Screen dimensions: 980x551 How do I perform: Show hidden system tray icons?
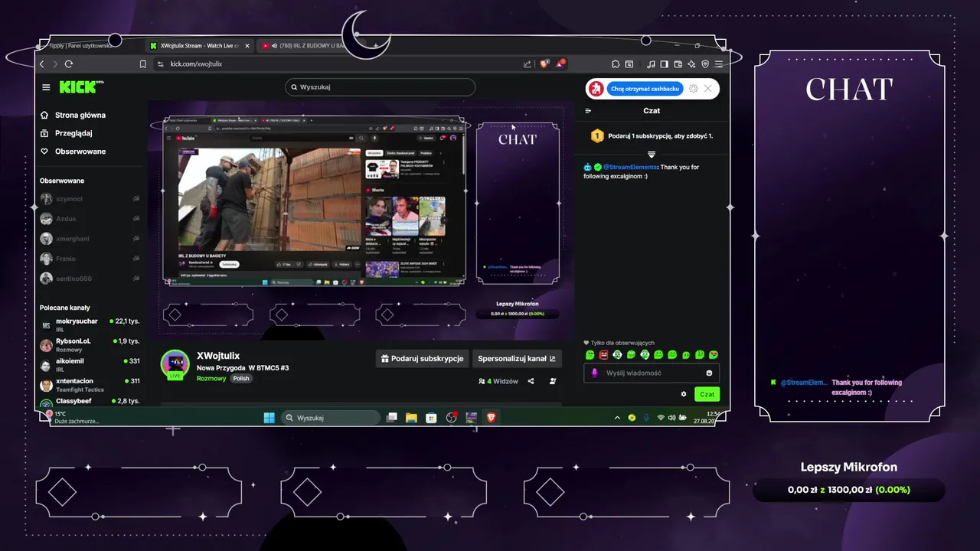[x=617, y=418]
